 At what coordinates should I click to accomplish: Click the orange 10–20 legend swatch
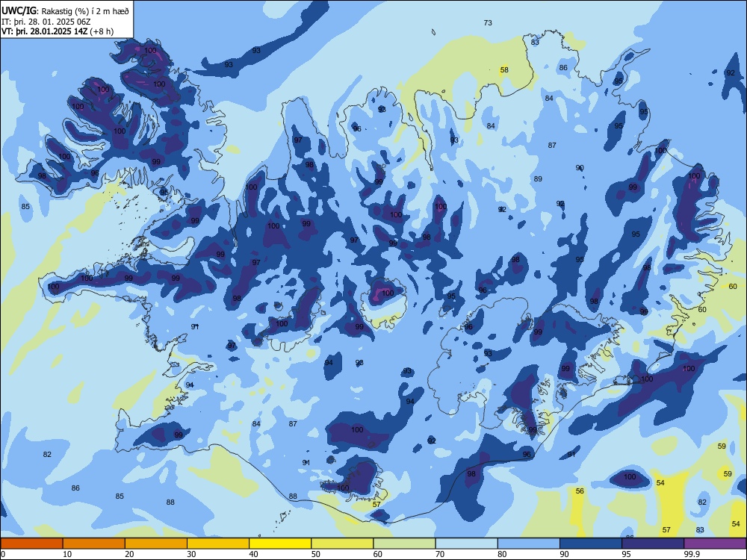(x=94, y=544)
